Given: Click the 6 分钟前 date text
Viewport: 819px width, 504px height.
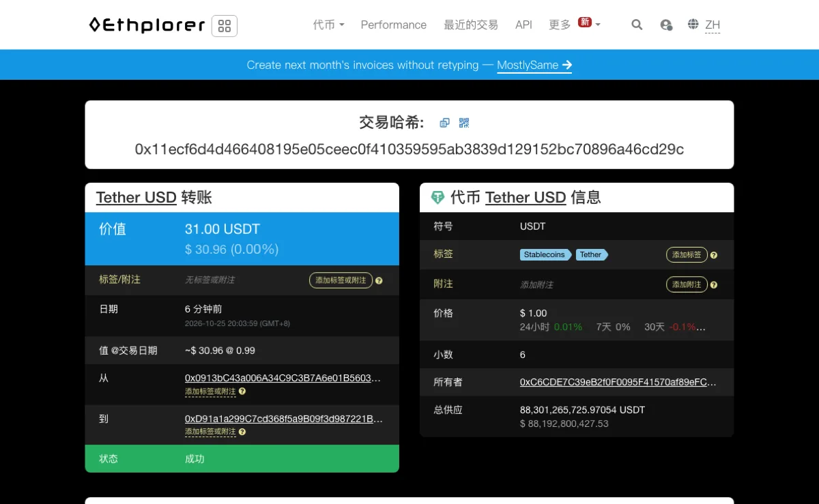Looking at the screenshot, I should click(203, 309).
